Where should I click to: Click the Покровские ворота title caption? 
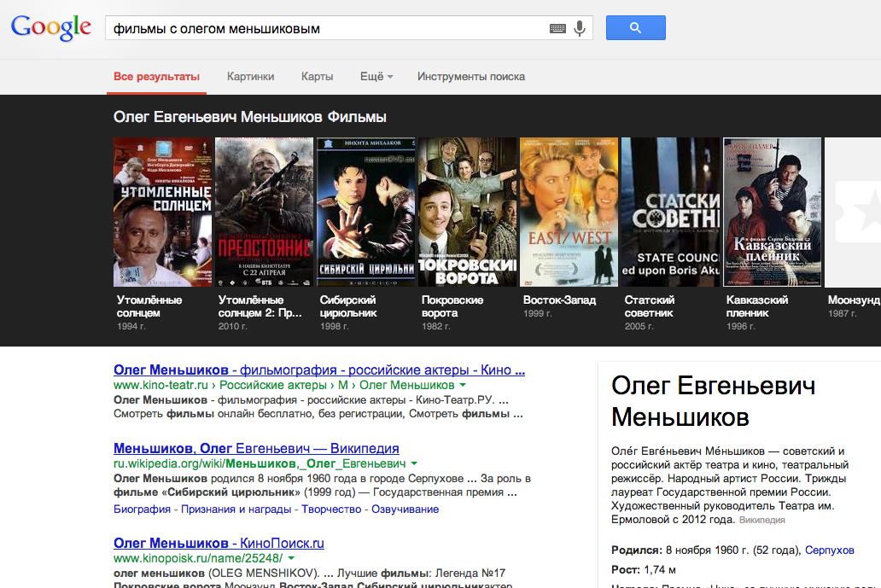click(452, 306)
